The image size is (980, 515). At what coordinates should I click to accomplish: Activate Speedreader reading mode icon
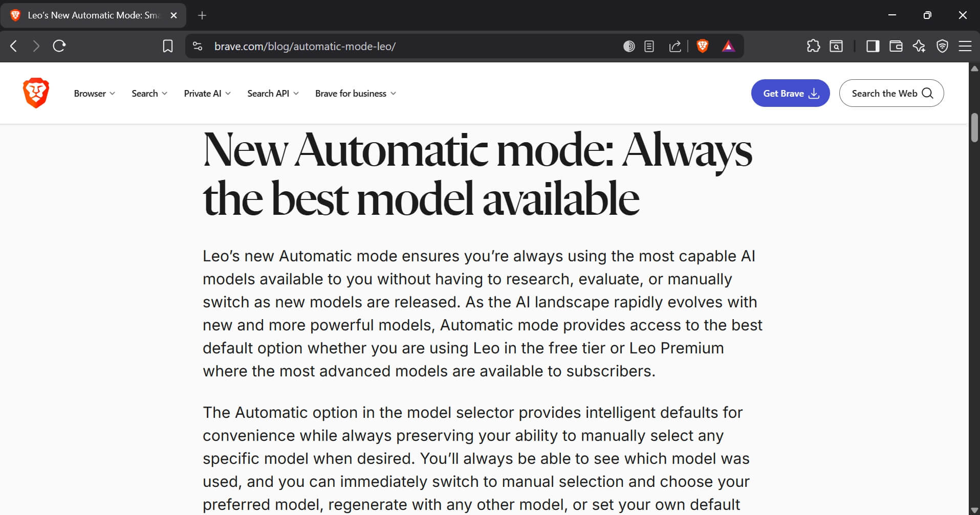tap(649, 46)
